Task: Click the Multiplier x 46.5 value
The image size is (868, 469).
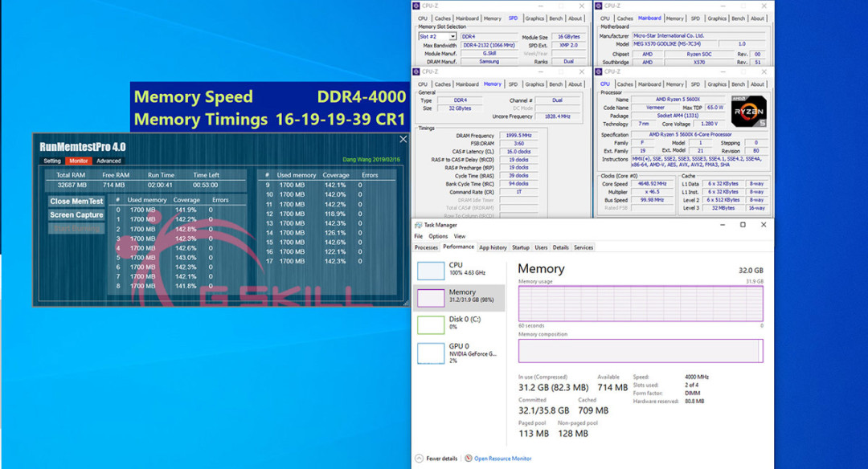Action: pos(652,192)
